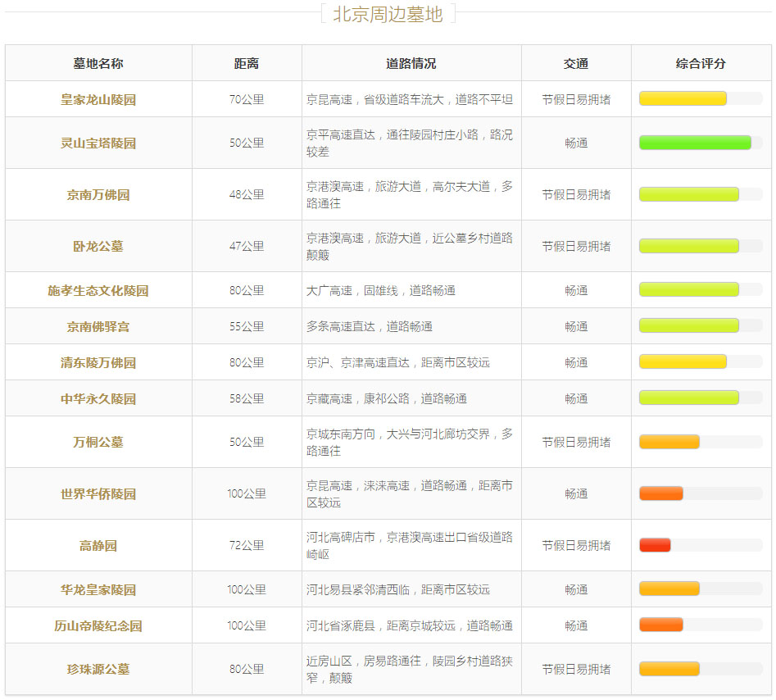The image size is (776, 700).
Task: Click 节假日易拥堵 cell for 珍珠源公墓
Action: [x=576, y=670]
